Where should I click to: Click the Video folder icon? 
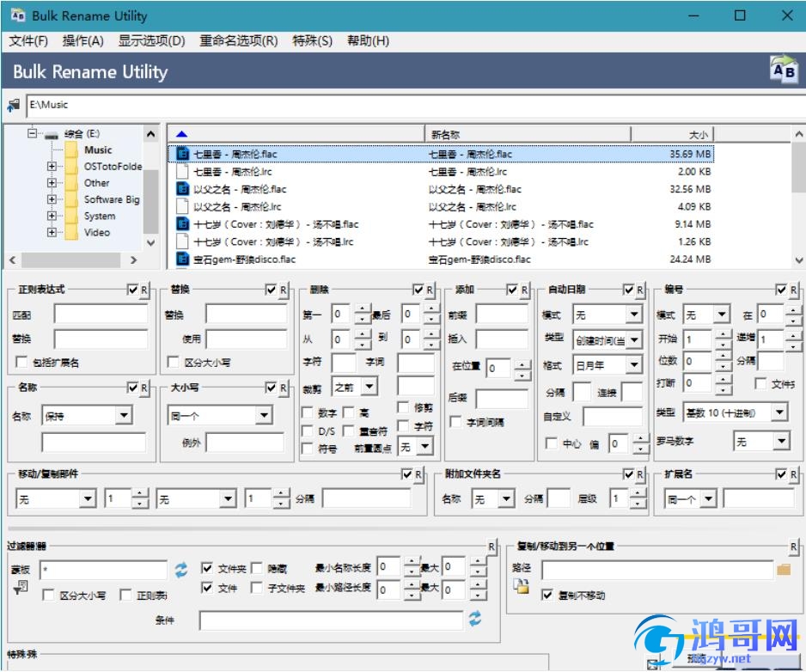(x=71, y=232)
